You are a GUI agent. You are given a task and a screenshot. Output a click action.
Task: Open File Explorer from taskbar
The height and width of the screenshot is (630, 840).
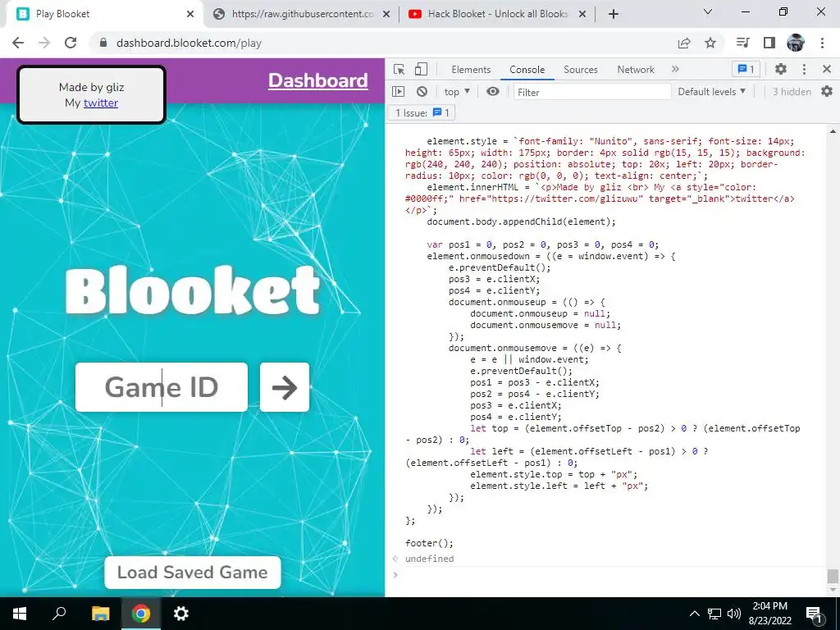[x=100, y=614]
